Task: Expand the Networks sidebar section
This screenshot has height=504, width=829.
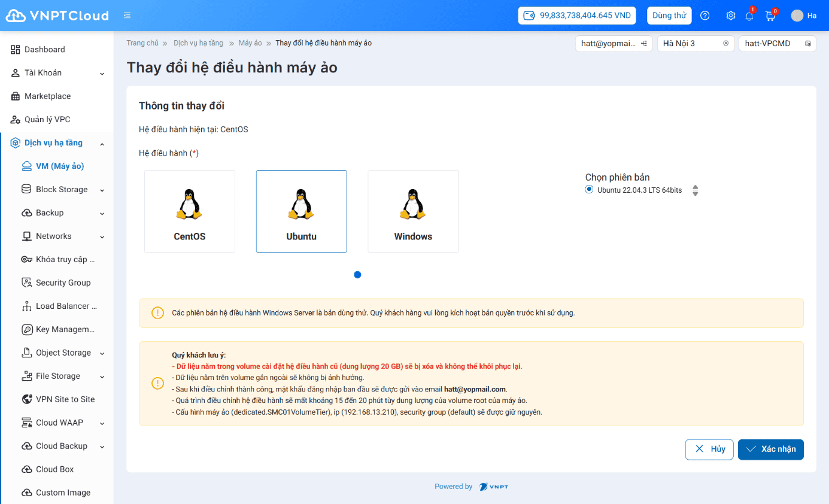Action: 54,236
